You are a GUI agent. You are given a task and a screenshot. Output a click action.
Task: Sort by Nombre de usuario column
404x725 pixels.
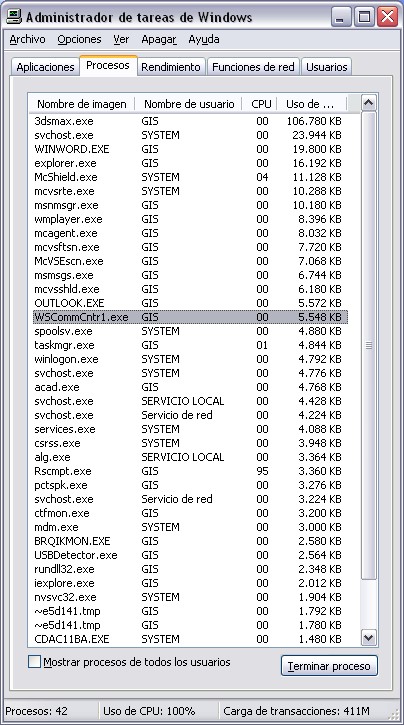(x=189, y=104)
